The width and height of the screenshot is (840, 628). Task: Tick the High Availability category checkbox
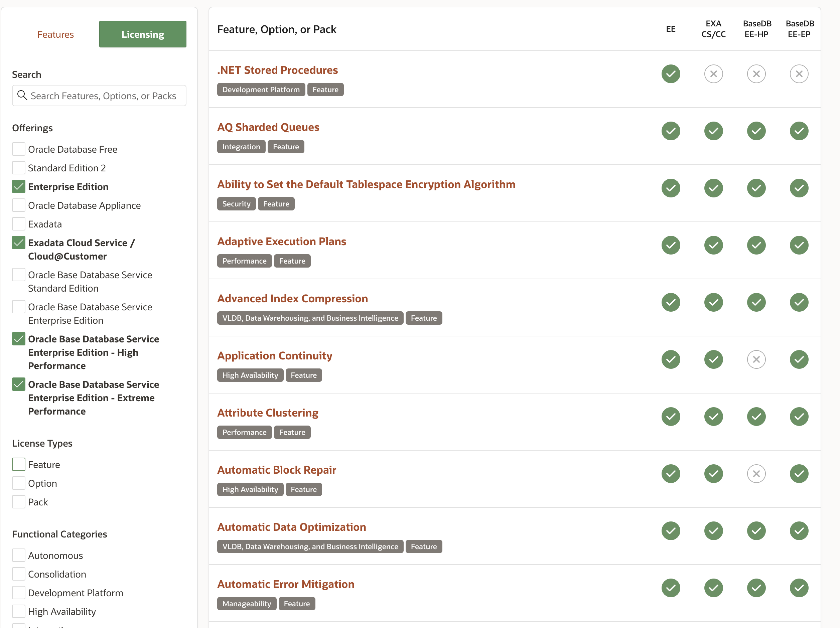19,611
